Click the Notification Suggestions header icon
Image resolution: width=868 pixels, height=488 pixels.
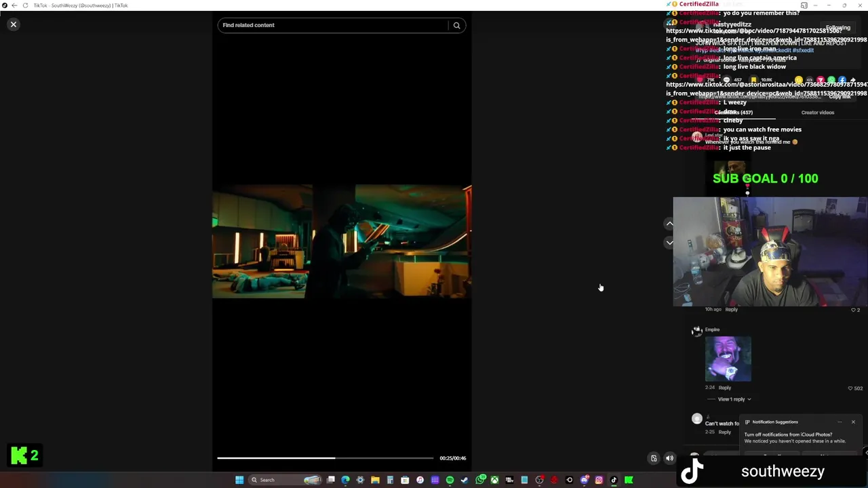tap(747, 422)
